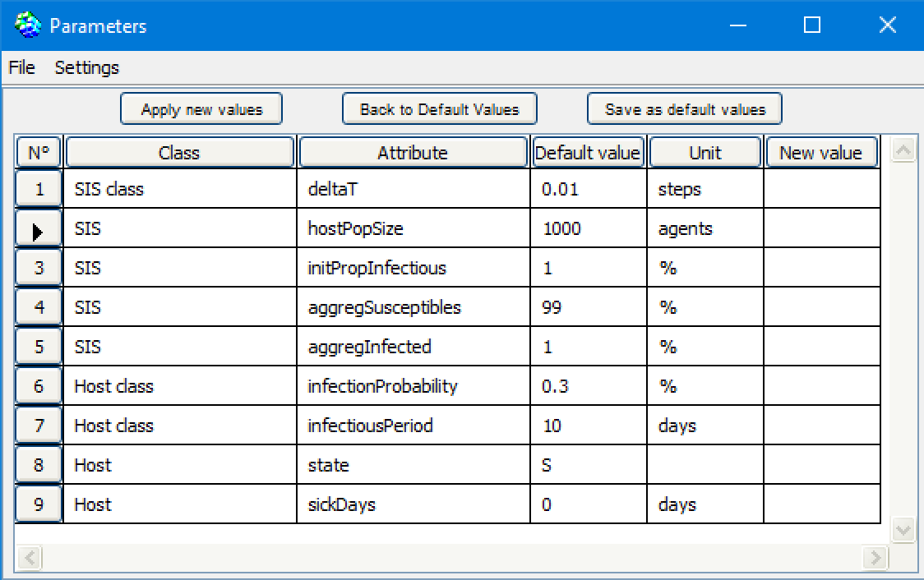Screen dimensions: 924x580
Task: Click the horizontal scrollbar right arrow
Action: click(875, 559)
